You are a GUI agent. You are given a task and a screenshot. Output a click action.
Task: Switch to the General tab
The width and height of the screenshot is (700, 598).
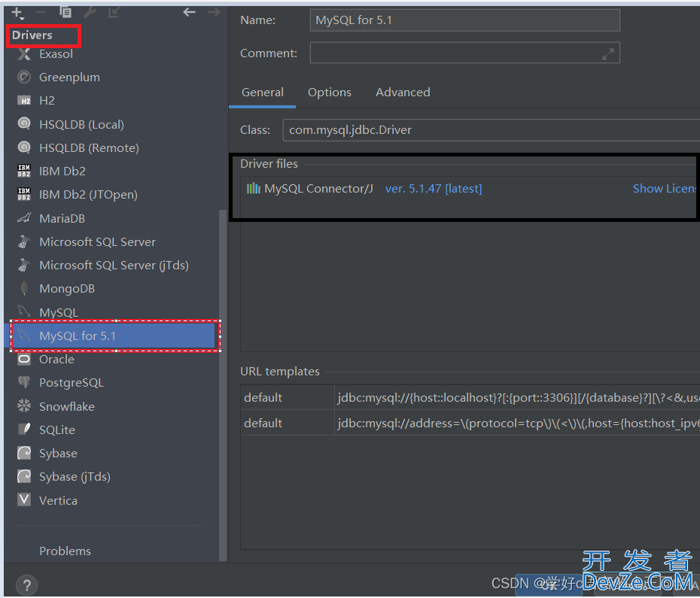[x=263, y=93]
